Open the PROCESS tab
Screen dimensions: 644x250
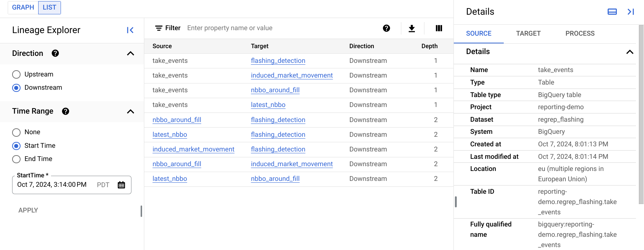point(580,33)
